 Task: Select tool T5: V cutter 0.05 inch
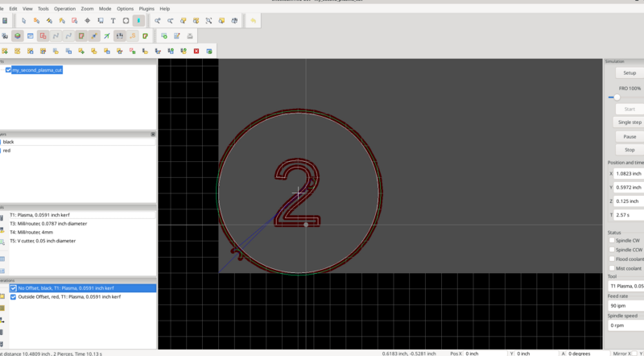[82, 241]
